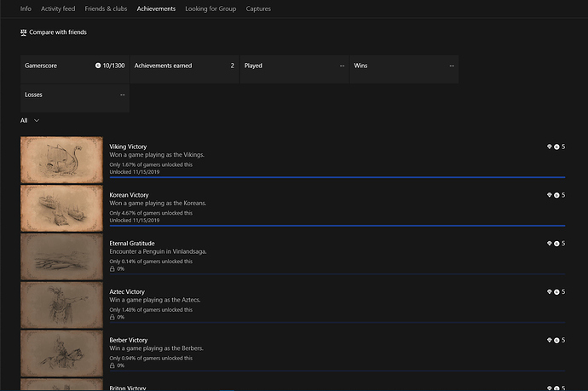Open Eternal Gratitude achievement thumbnail

click(x=61, y=256)
